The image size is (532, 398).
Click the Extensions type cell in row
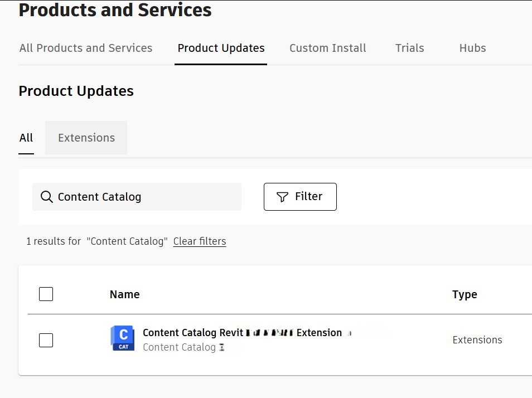coord(477,340)
